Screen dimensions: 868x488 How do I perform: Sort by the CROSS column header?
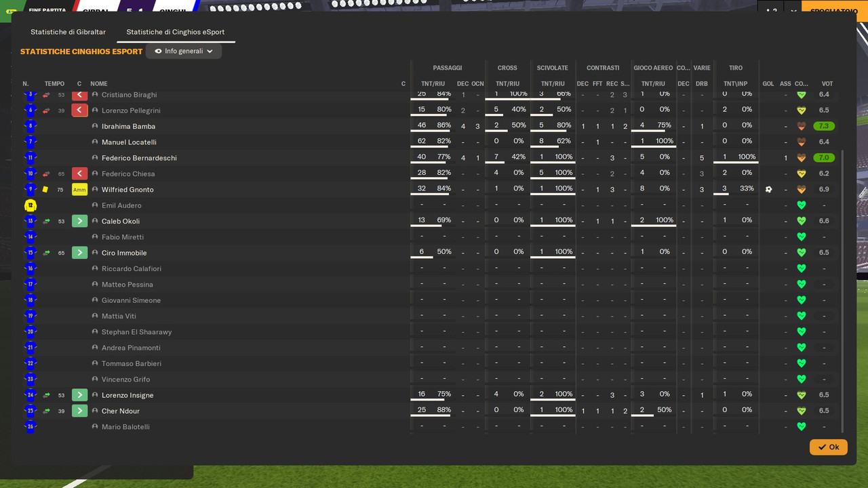coord(507,68)
